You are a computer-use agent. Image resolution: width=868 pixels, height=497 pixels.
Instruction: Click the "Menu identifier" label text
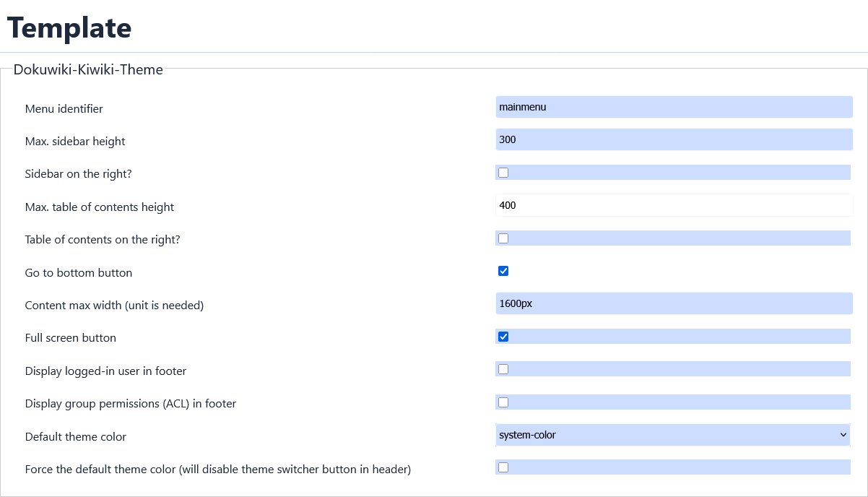tap(64, 109)
